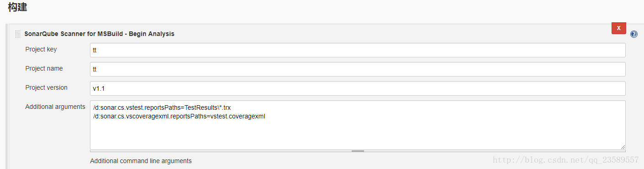The width and height of the screenshot is (644, 169).
Task: Delete the SonarQube build step with red X
Action: pyautogui.click(x=619, y=28)
